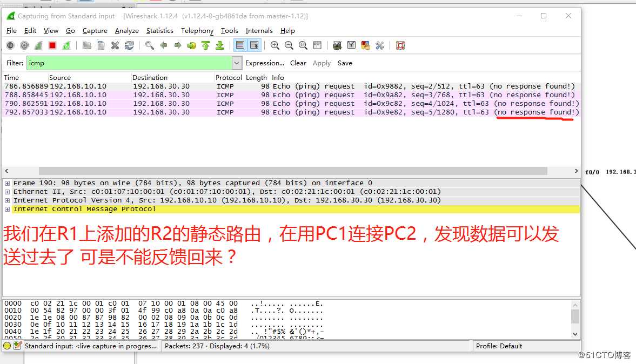Edit coloring rules toolbar icon

coord(365,45)
